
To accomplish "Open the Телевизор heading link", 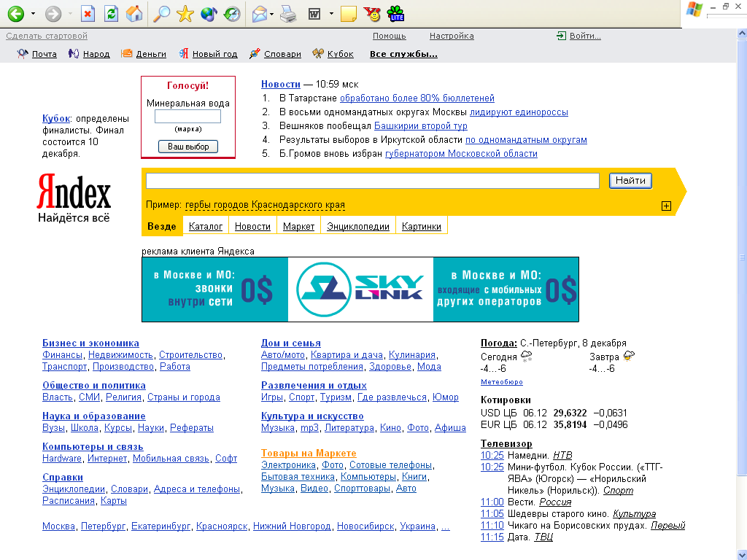I will click(506, 443).
